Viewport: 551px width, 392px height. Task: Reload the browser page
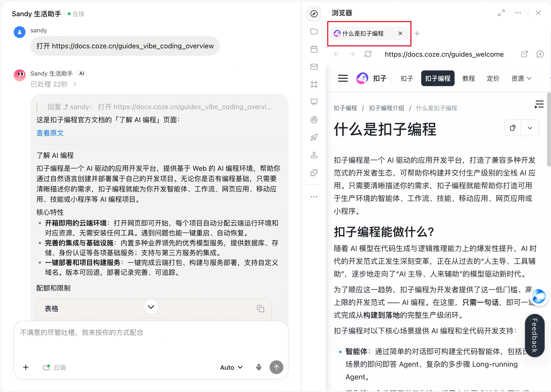click(368, 54)
